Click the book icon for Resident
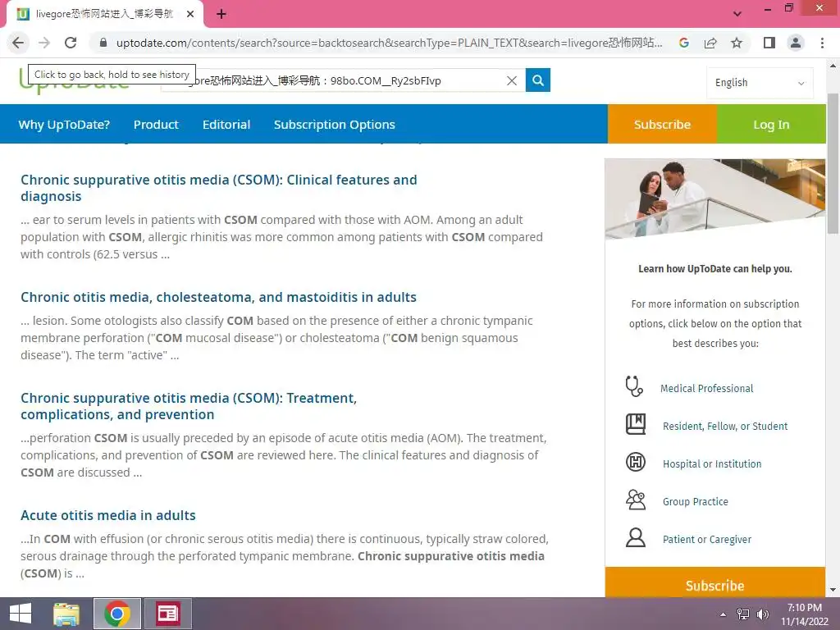Screen dimensions: 840x630 (x=636, y=424)
